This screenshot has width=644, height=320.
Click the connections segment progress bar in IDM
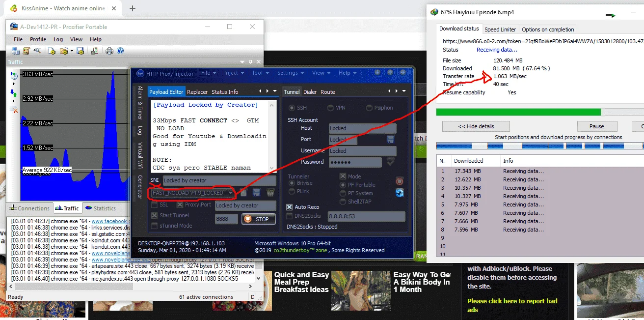click(x=540, y=146)
